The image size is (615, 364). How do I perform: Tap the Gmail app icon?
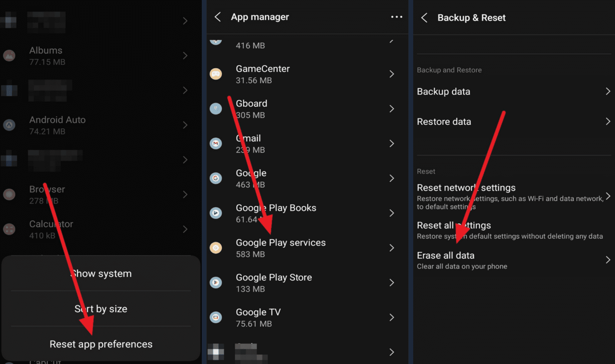216,143
